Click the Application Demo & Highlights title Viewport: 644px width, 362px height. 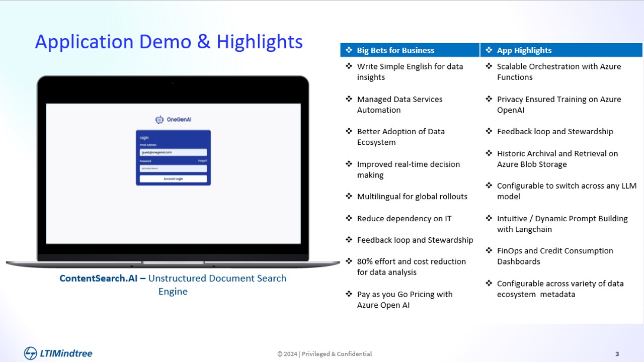169,42
